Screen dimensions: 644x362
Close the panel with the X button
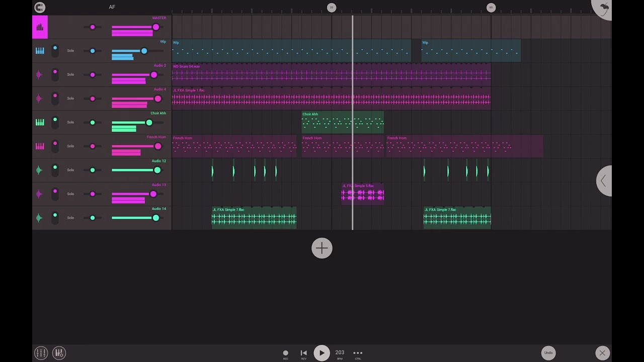tap(602, 353)
